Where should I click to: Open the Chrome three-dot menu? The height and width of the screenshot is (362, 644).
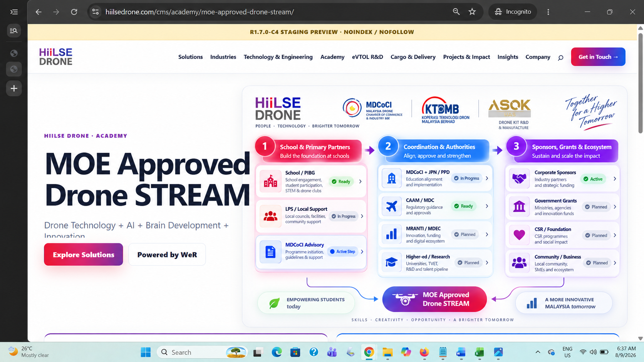click(x=548, y=12)
